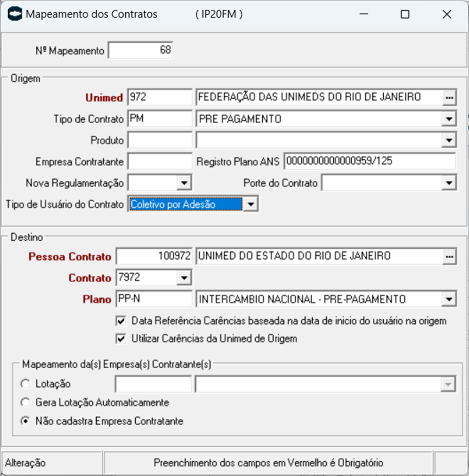Click the application icon in the title bar
Viewport: 469px width, 476px height.
pos(15,14)
